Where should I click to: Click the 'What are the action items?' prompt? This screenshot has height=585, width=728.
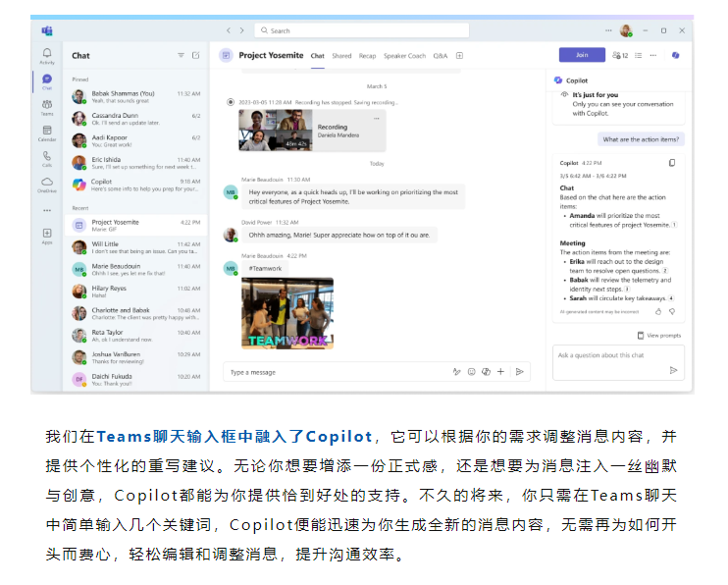tap(641, 139)
